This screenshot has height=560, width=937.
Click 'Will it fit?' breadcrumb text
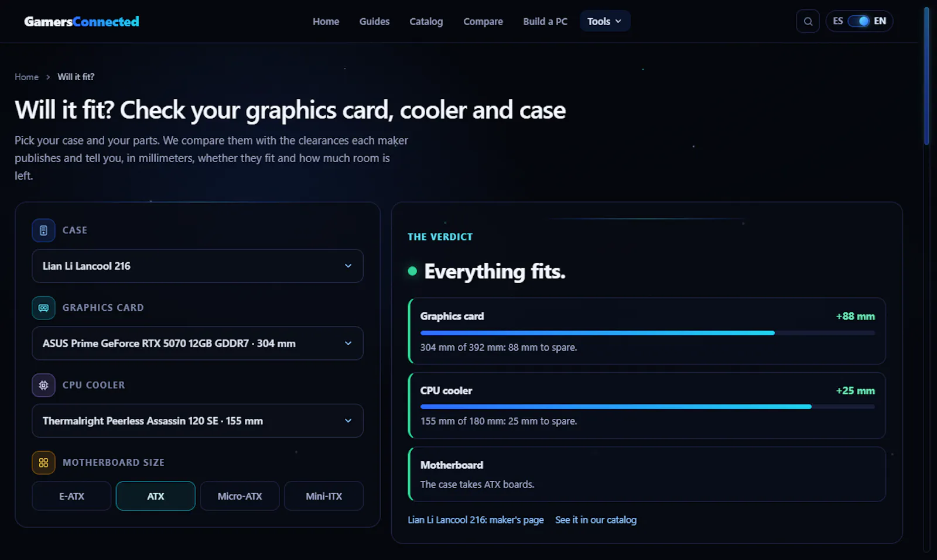pos(76,77)
